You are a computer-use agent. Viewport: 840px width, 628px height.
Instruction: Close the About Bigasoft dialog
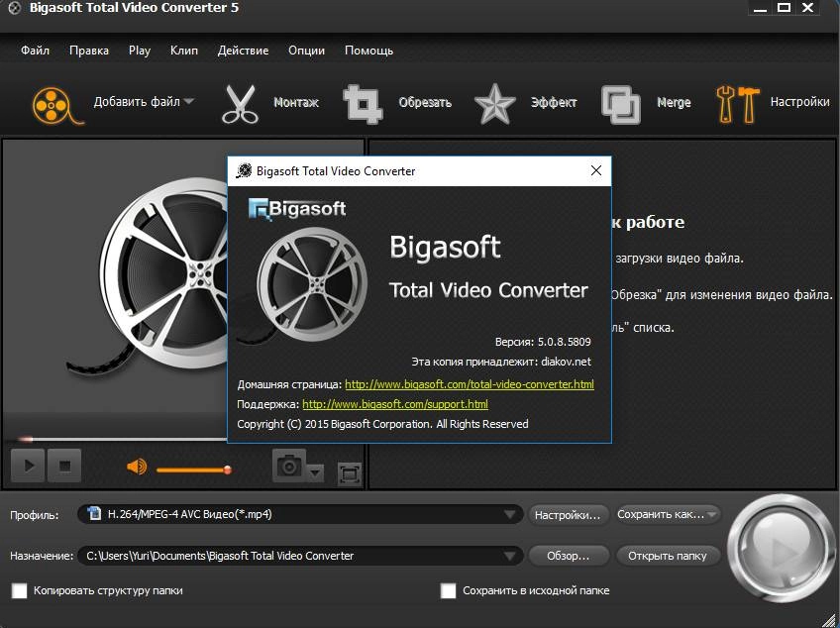click(x=595, y=171)
